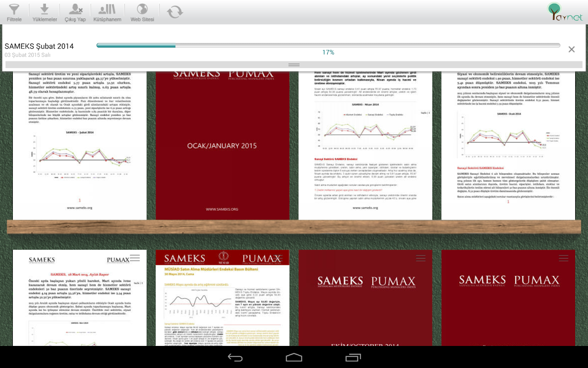Go to Kütüphanem library
This screenshot has width=588, height=368.
[107, 12]
